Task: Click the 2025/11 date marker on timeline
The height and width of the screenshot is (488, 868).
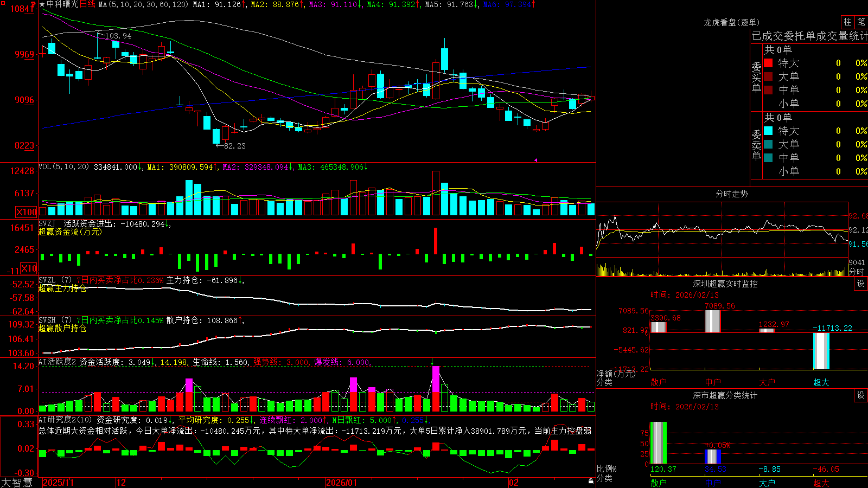Action: 58,483
